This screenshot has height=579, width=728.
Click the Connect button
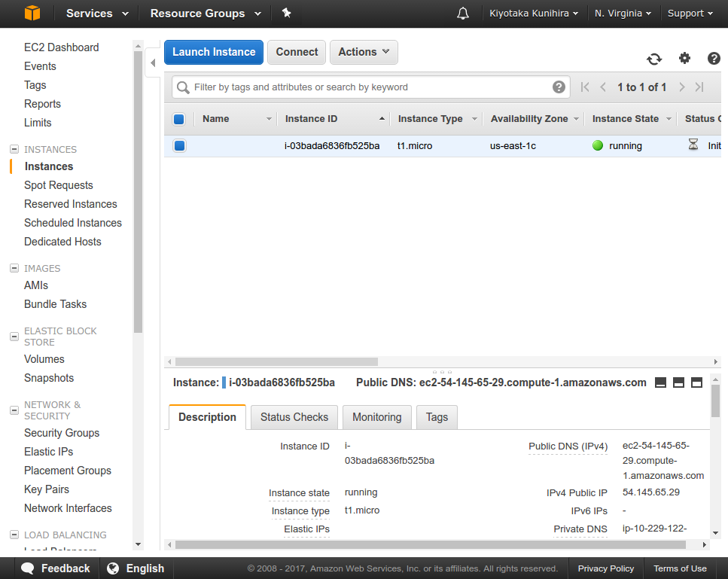click(297, 52)
